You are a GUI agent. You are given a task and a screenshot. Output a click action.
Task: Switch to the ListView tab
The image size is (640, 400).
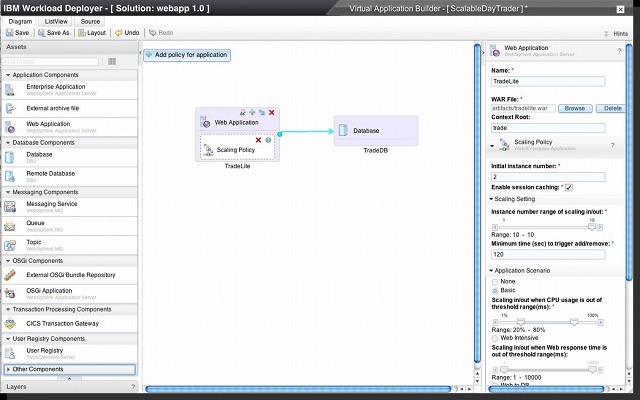[x=56, y=21]
